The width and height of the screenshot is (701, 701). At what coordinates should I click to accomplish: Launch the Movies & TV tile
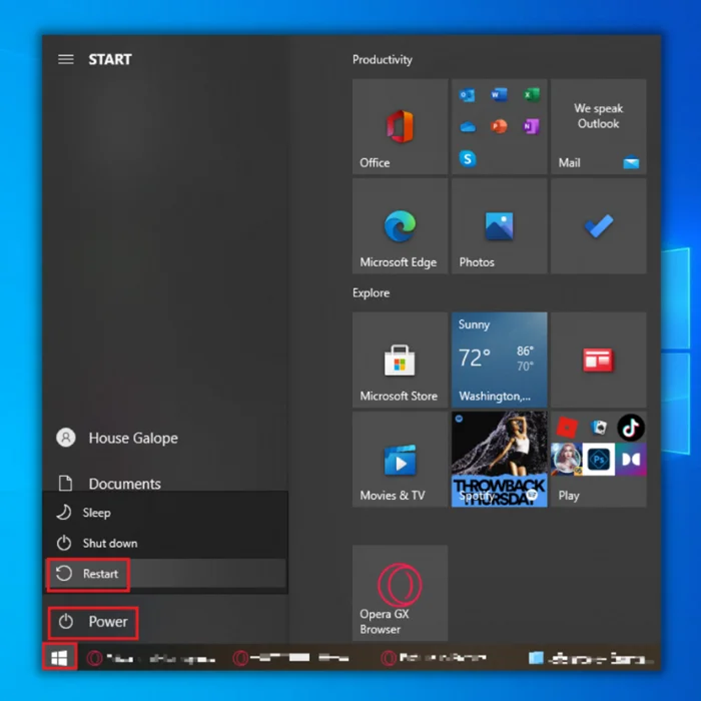400,459
